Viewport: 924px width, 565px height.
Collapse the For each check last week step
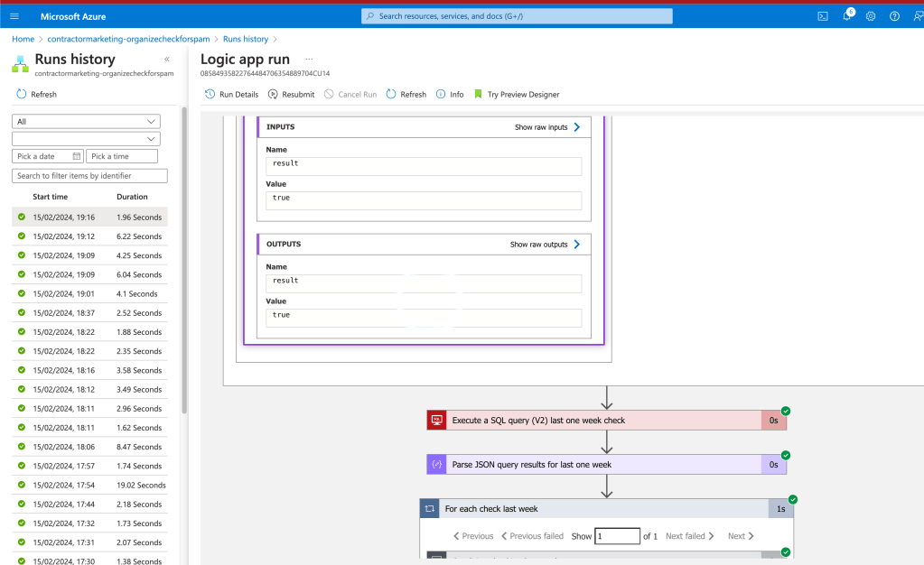[x=606, y=508]
